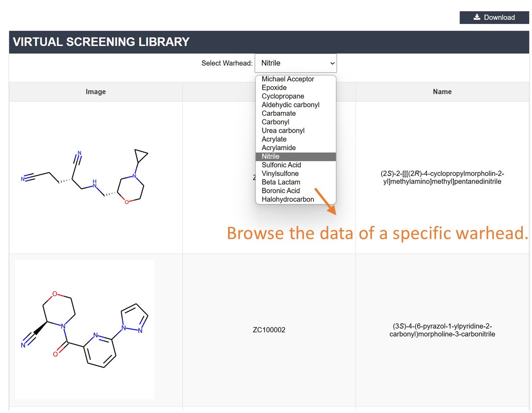
Task: Click the cyclopropylmorpholine molecule structure image
Action: [x=85, y=177]
